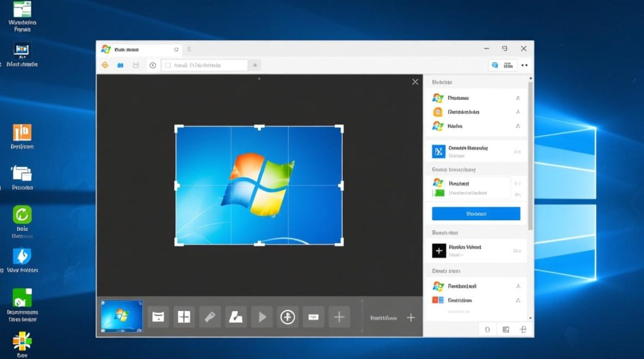Select the marker pen tool in bottom toolbar

(x=210, y=317)
